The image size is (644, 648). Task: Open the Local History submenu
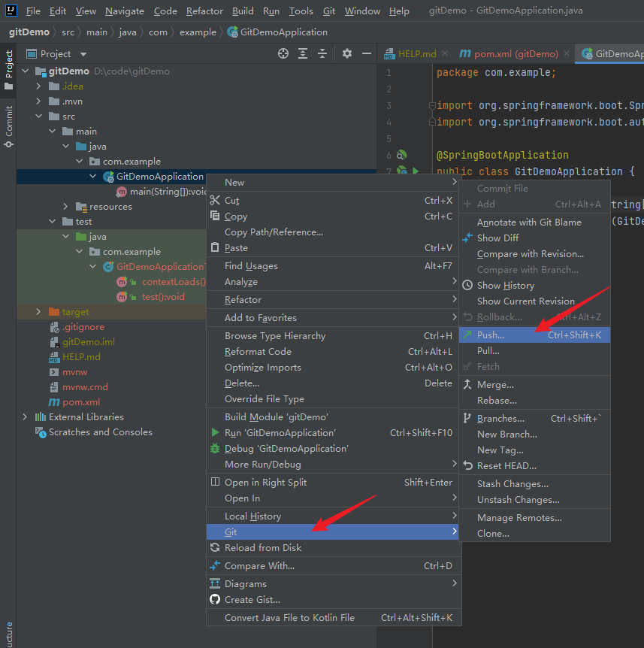(x=333, y=516)
